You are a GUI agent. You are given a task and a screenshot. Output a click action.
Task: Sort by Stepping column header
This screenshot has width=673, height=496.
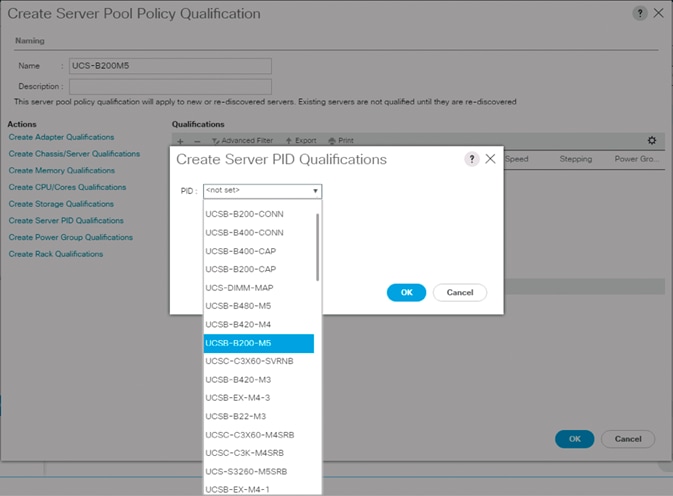(x=576, y=159)
